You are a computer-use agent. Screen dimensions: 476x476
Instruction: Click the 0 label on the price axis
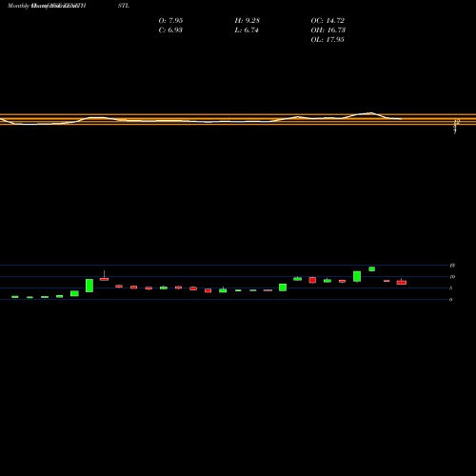click(450, 300)
